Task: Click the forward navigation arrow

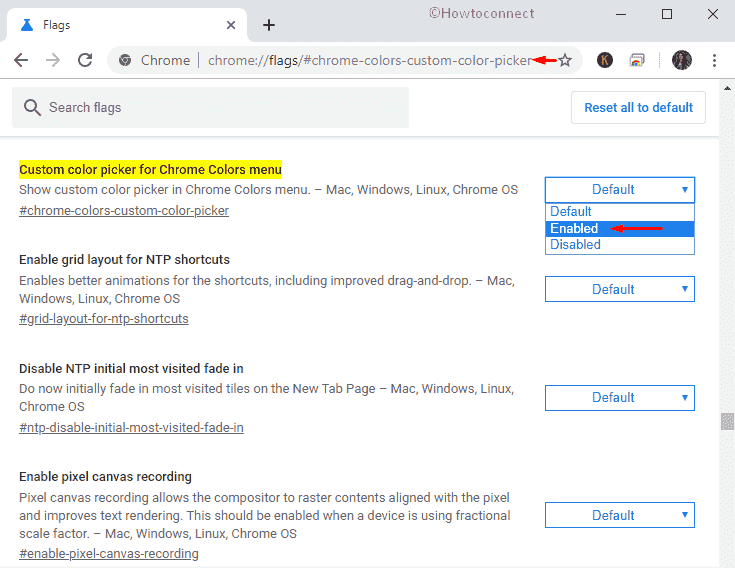Action: [x=53, y=60]
